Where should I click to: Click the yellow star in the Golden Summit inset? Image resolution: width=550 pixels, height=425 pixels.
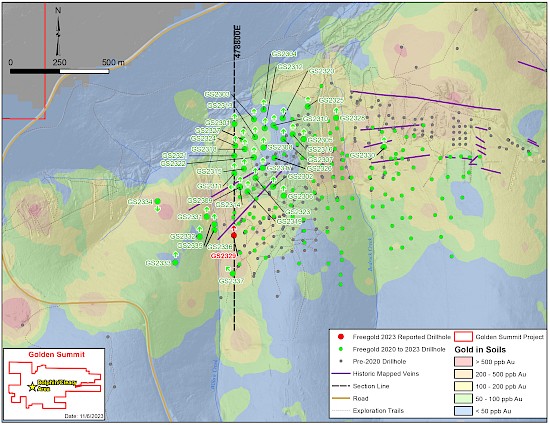pyautogui.click(x=32, y=387)
